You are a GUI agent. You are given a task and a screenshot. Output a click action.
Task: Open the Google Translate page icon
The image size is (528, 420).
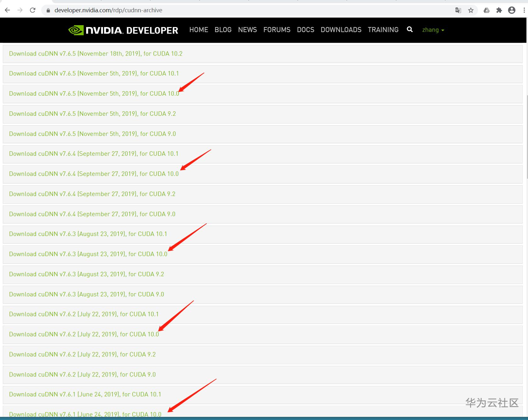pyautogui.click(x=458, y=10)
